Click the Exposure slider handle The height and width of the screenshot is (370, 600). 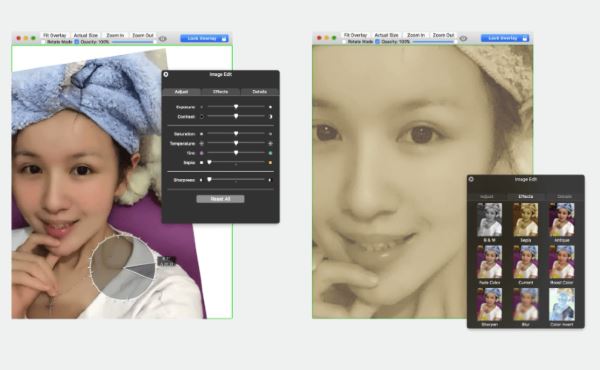(236, 106)
